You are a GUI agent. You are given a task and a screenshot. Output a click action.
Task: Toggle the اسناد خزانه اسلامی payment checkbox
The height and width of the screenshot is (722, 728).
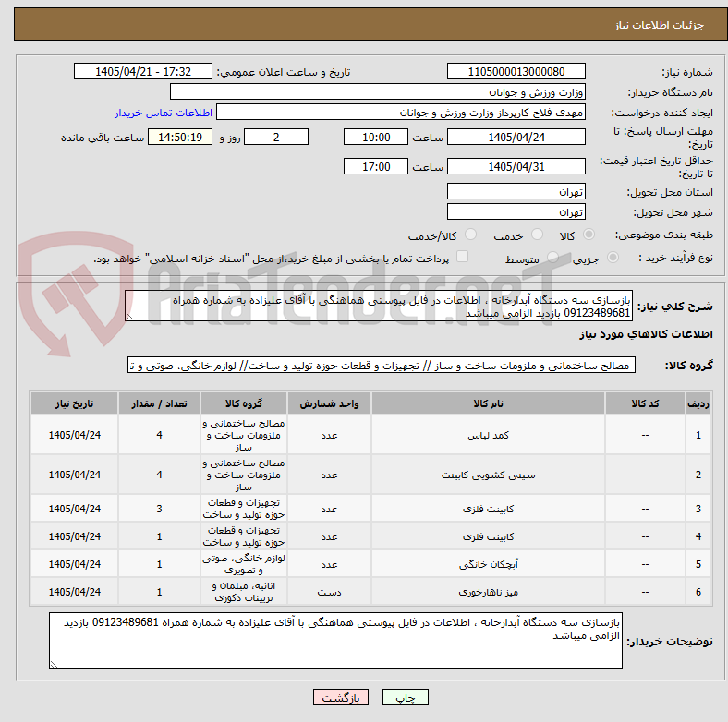(x=463, y=257)
